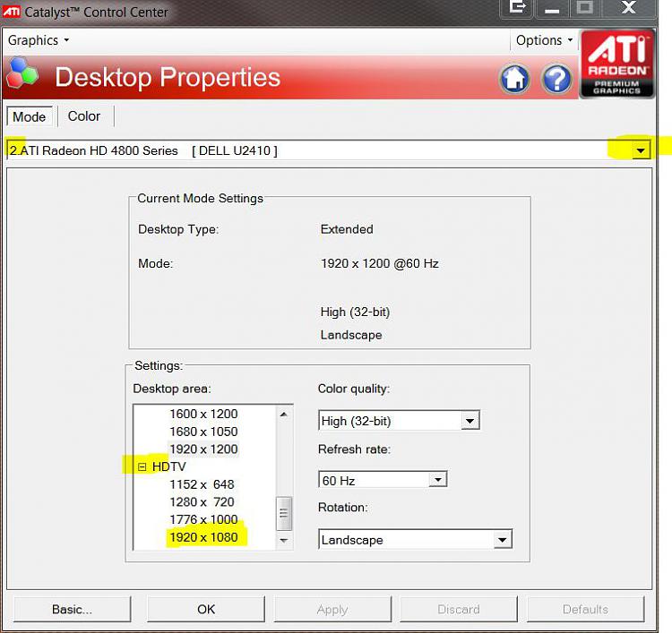
Task: Click the ATI logo in title bar
Action: (11, 11)
